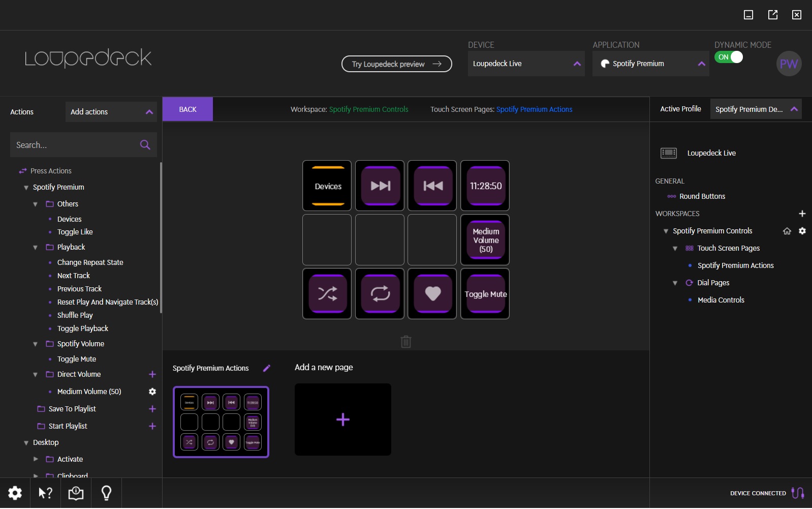This screenshot has height=509, width=812.
Task: Select Round Buttons under General
Action: (x=702, y=196)
